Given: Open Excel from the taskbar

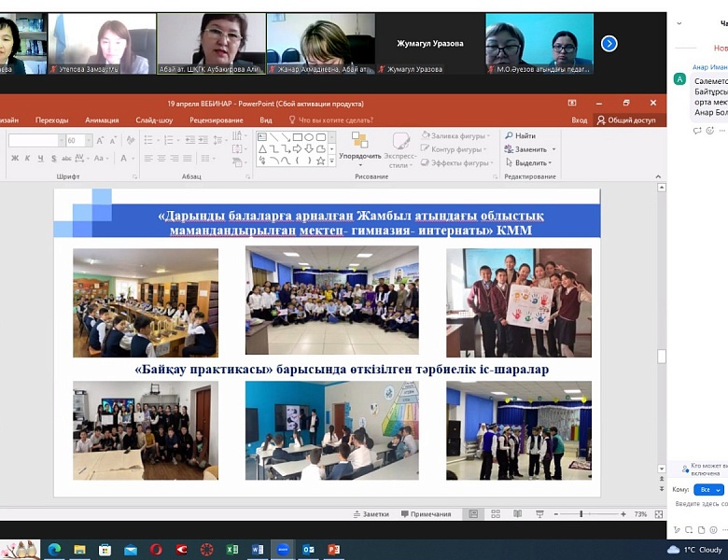Looking at the screenshot, I should (232, 550).
